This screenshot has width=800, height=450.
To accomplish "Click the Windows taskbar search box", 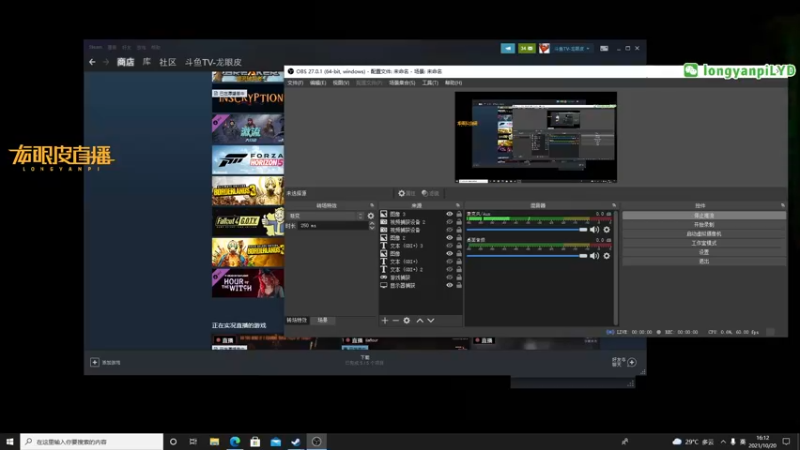I will pos(92,441).
